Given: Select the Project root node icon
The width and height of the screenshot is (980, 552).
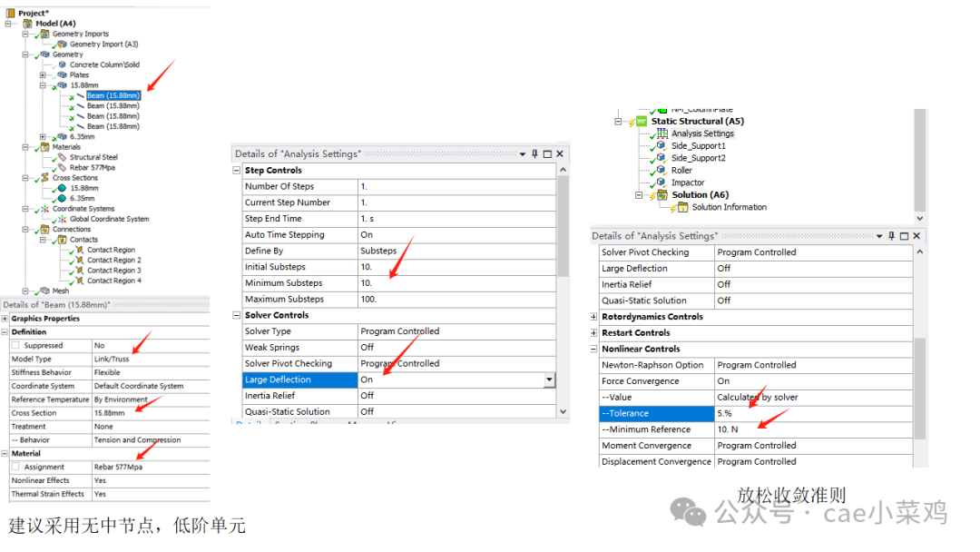Looking at the screenshot, I should pyautogui.click(x=10, y=13).
